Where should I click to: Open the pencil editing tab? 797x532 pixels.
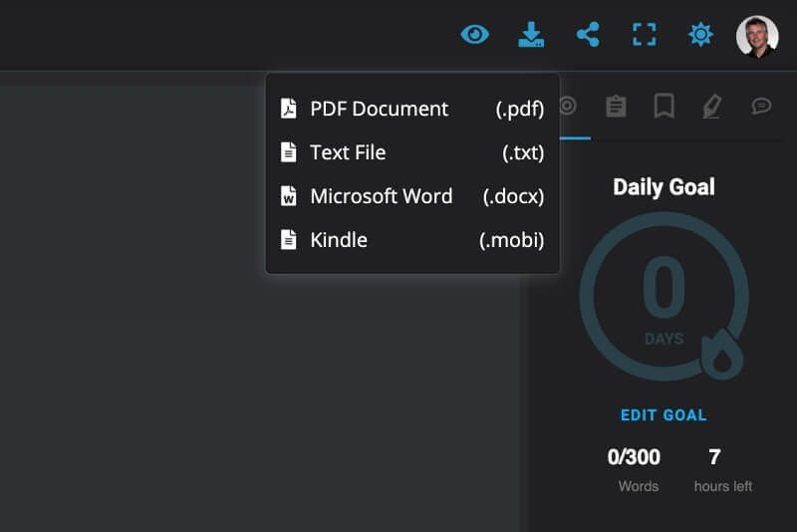(712, 107)
